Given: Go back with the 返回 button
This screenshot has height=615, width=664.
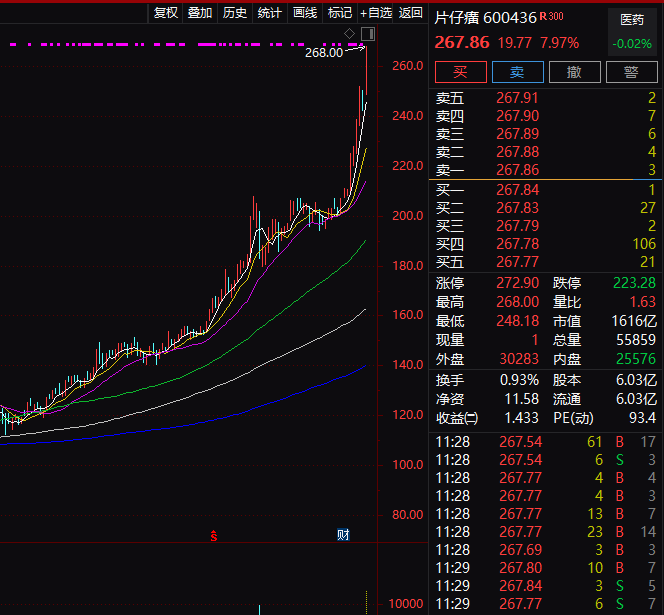Looking at the screenshot, I should 410,13.
